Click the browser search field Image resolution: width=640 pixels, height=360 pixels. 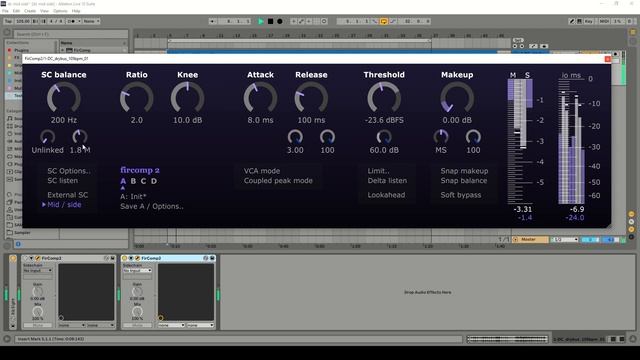pyautogui.click(x=71, y=34)
